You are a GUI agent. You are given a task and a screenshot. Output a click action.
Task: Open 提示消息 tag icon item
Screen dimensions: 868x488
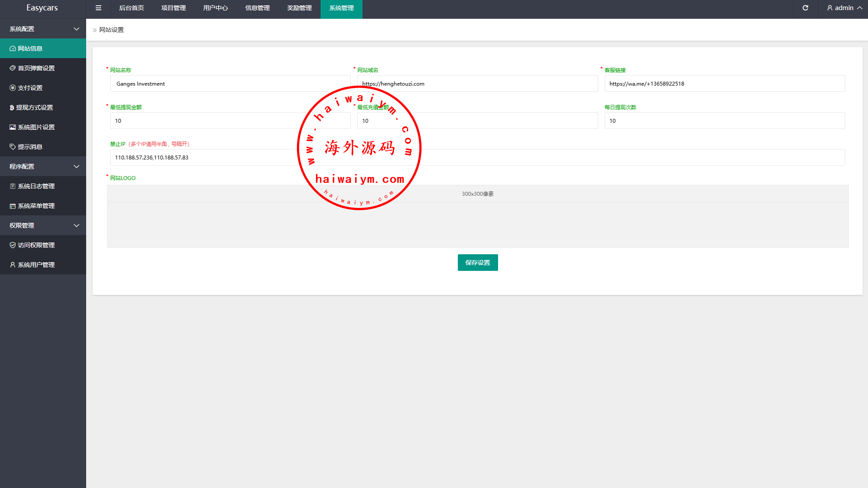click(x=30, y=147)
